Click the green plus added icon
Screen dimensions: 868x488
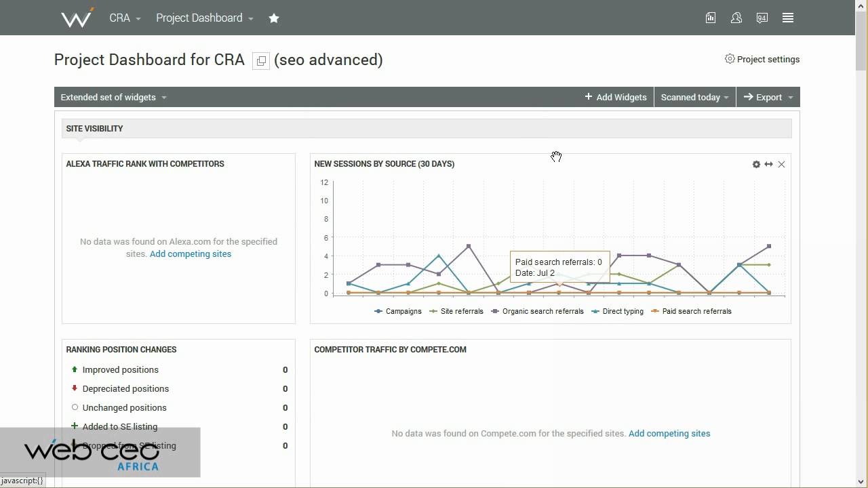click(75, 426)
